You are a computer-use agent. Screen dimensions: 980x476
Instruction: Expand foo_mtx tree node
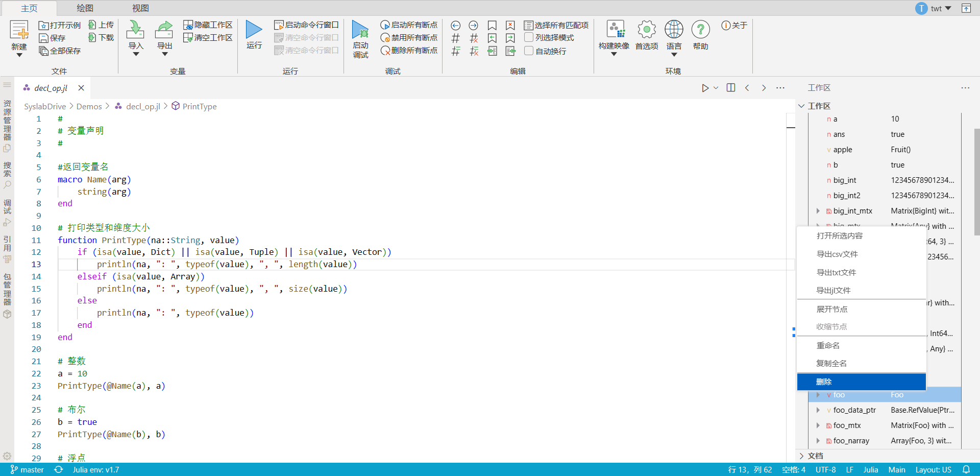pyautogui.click(x=818, y=425)
